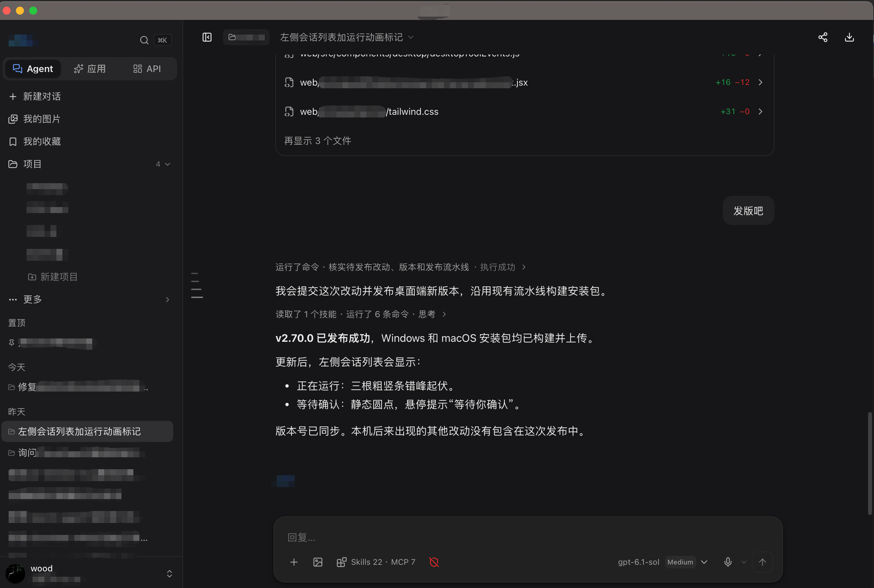Switch to the API tab
This screenshot has height=588, width=874.
pyautogui.click(x=147, y=69)
